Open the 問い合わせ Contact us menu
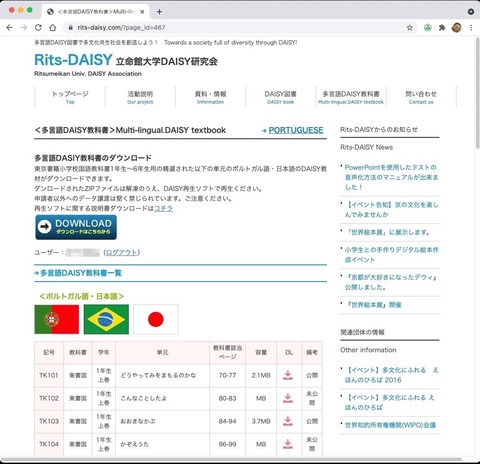The width and height of the screenshot is (480, 464). [x=421, y=97]
